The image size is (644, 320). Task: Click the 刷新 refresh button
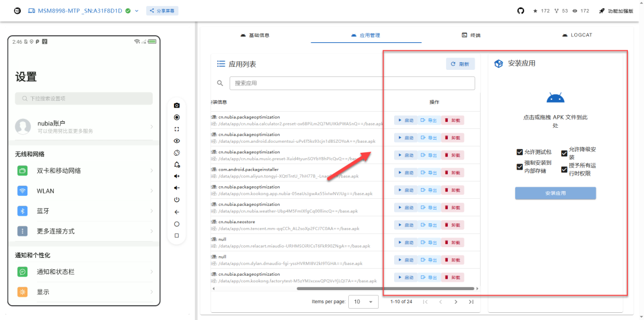[460, 64]
